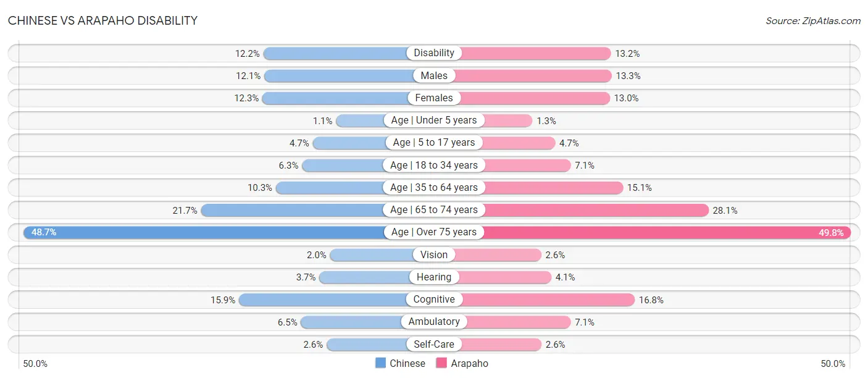Click the Age Under 5 years label
868x378 pixels.
click(x=434, y=120)
